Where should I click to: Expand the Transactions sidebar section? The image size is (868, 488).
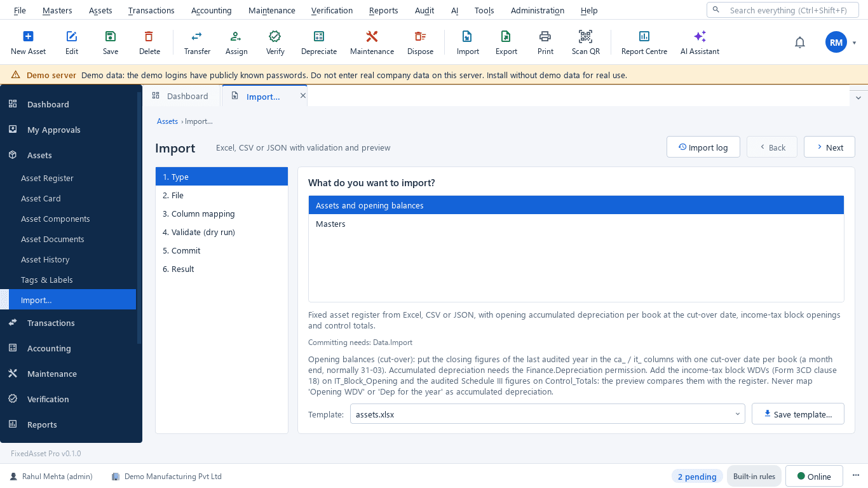coord(68,323)
